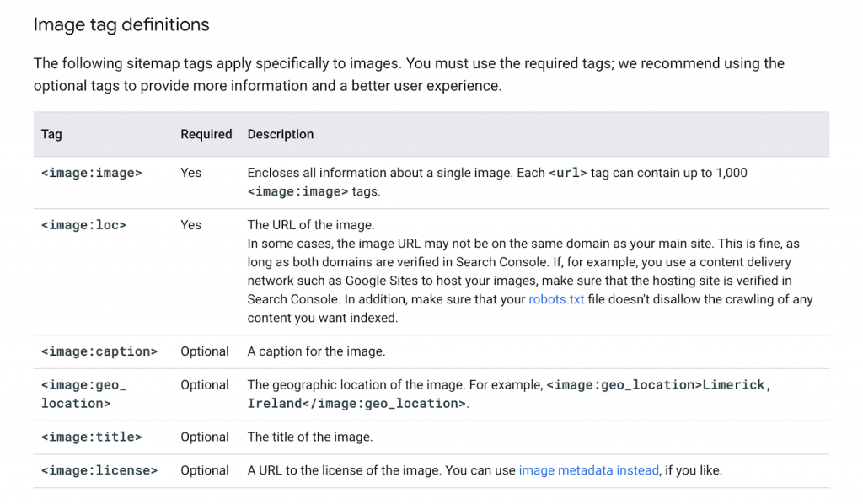Select the <image:license> tag cell
Image resolution: width=863 pixels, height=504 pixels.
point(99,470)
